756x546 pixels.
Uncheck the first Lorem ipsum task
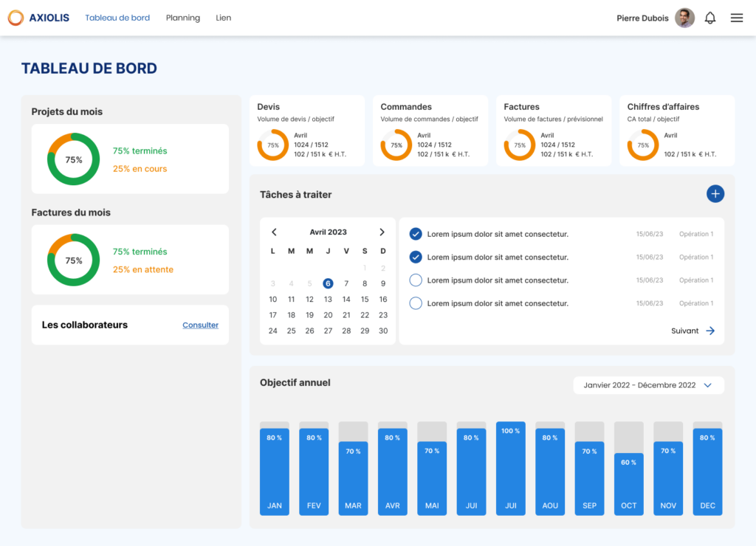click(416, 234)
